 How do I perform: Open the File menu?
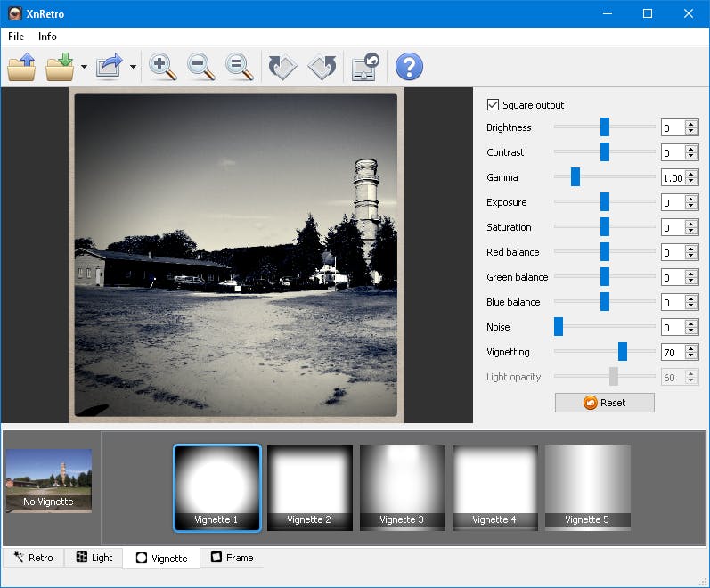[16, 37]
